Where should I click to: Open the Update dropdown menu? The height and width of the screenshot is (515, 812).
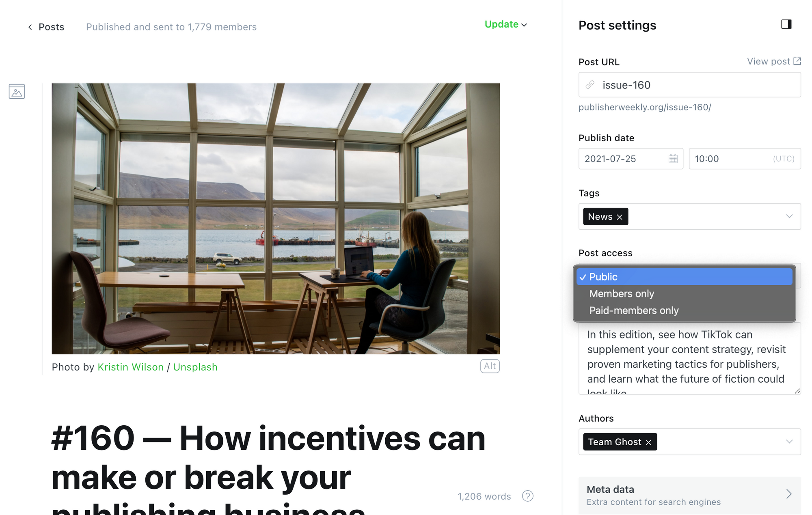click(x=506, y=24)
